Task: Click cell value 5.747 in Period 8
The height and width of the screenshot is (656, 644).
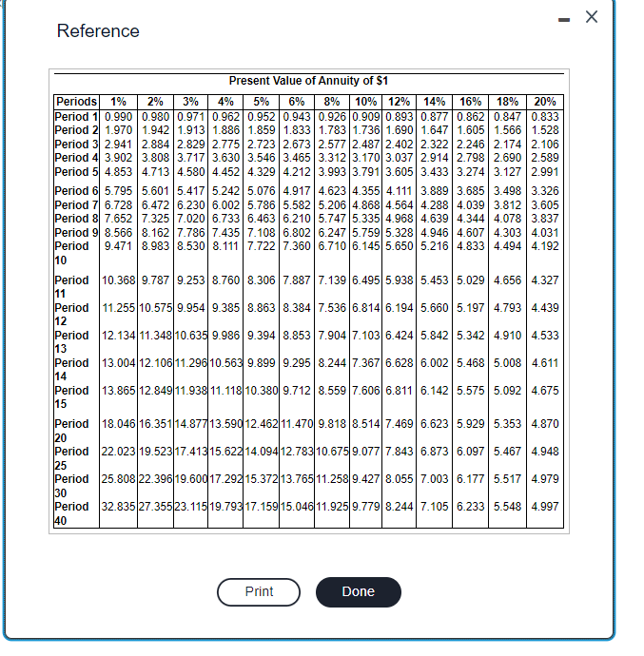Action: 332,219
